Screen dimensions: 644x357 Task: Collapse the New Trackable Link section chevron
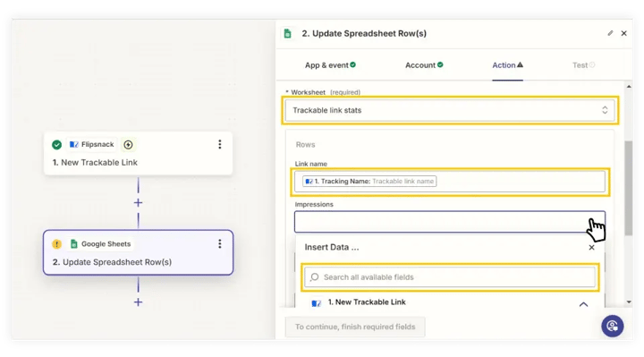click(583, 304)
